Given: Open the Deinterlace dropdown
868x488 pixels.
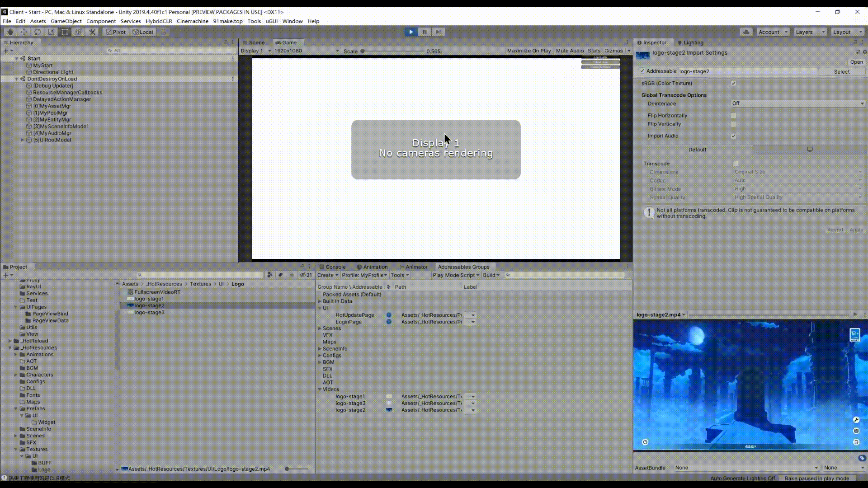Looking at the screenshot, I should pyautogui.click(x=797, y=103).
